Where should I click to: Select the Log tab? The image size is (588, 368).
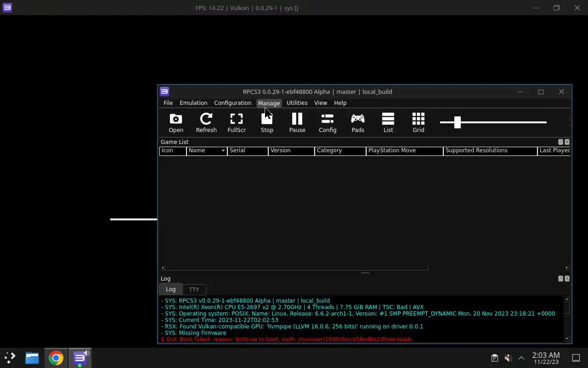tap(170, 289)
